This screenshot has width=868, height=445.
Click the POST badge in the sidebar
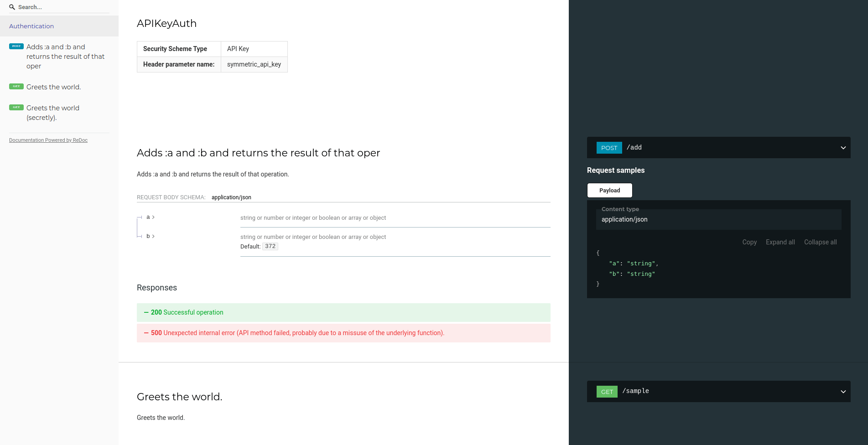tap(16, 47)
